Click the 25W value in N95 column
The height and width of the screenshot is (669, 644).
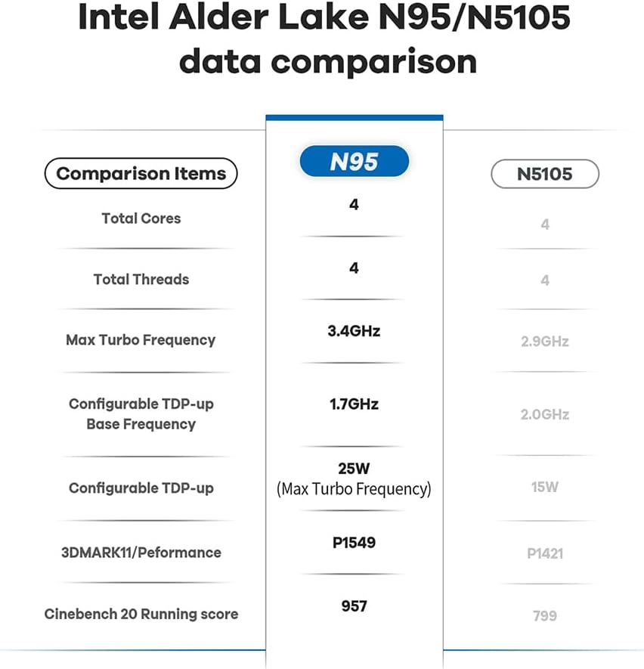(x=354, y=469)
